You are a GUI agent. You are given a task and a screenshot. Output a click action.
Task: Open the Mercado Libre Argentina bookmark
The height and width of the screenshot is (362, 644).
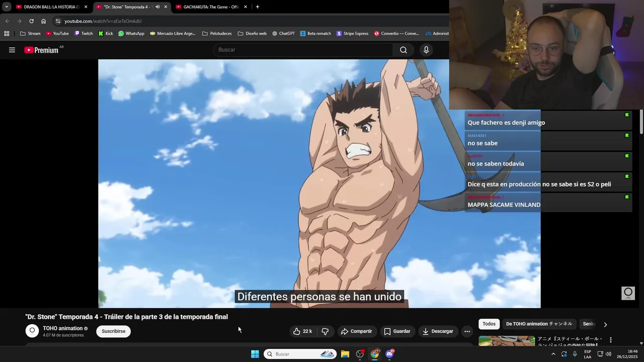(173, 34)
